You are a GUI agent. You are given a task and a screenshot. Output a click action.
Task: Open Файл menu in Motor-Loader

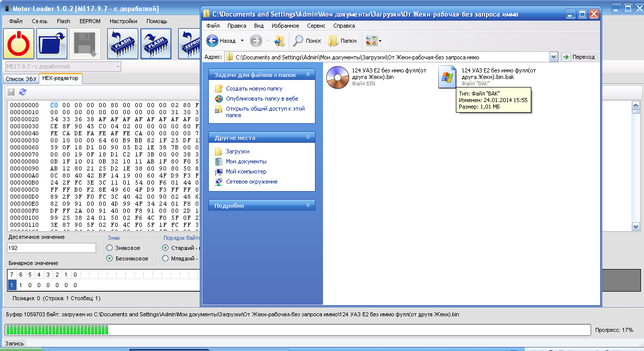16,21
